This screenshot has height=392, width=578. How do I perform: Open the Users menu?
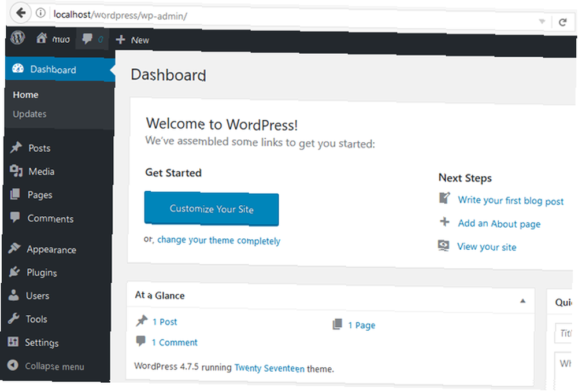click(x=37, y=296)
